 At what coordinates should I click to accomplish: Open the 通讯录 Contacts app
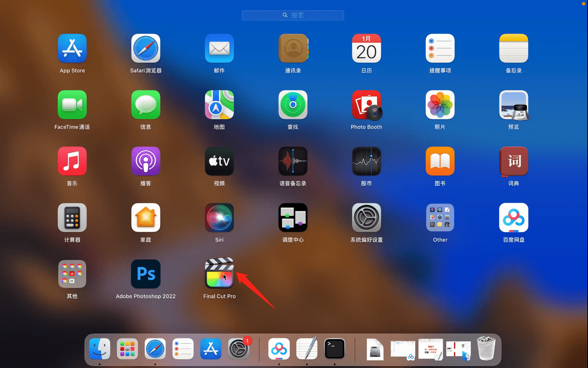point(293,48)
